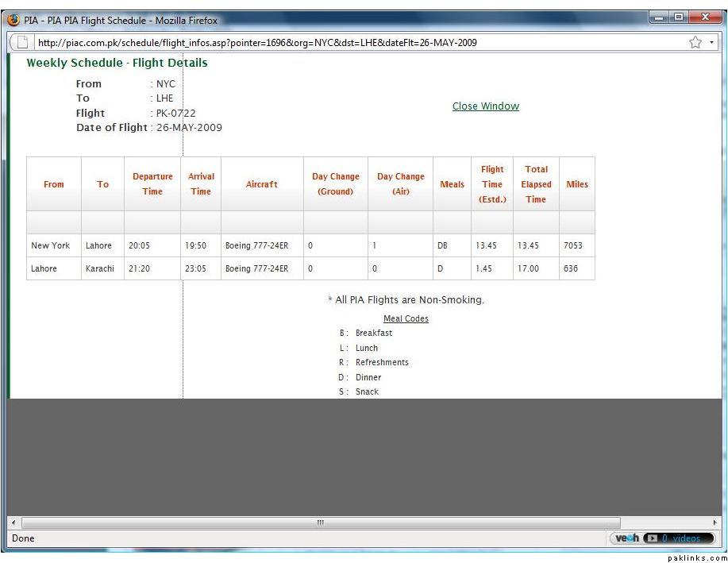The image size is (728, 563).
Task: Click the New York cell in table
Action: click(51, 246)
